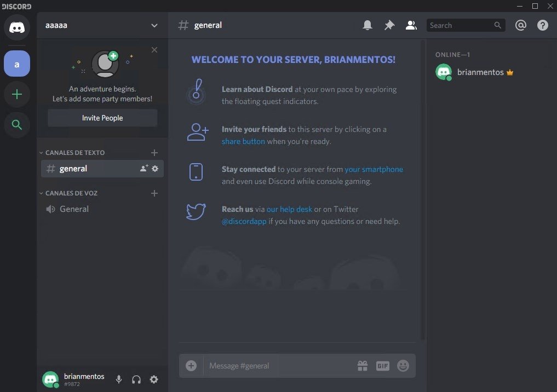Screen dimensions: 557x392
Task: Create an invite for #general channel
Action: [x=144, y=168]
